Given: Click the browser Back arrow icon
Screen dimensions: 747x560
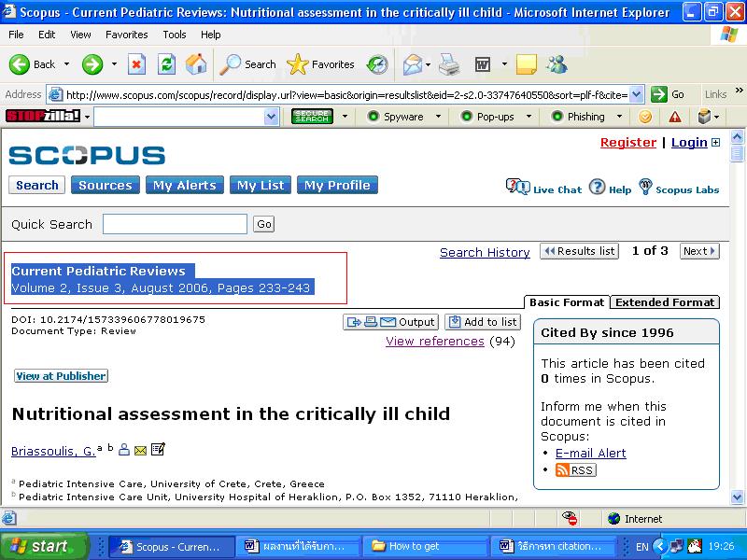Looking at the screenshot, I should (20, 64).
